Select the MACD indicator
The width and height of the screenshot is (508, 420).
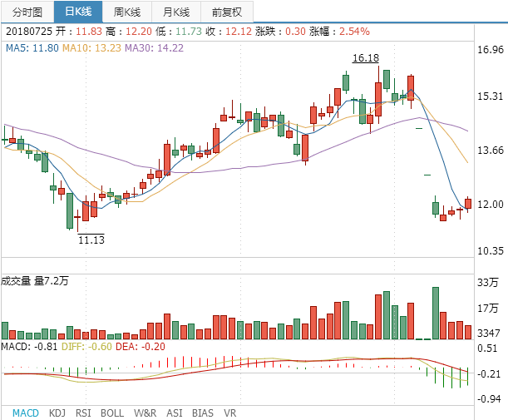(26, 413)
